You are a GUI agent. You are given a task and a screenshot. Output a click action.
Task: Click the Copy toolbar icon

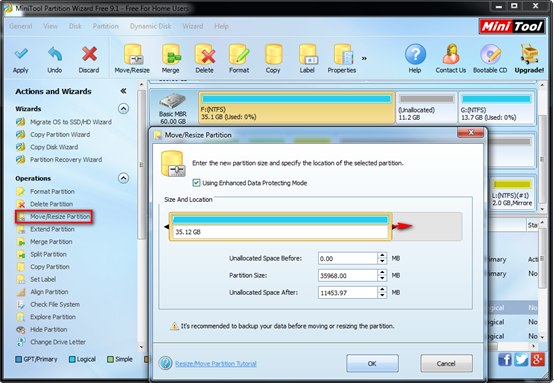(x=273, y=54)
